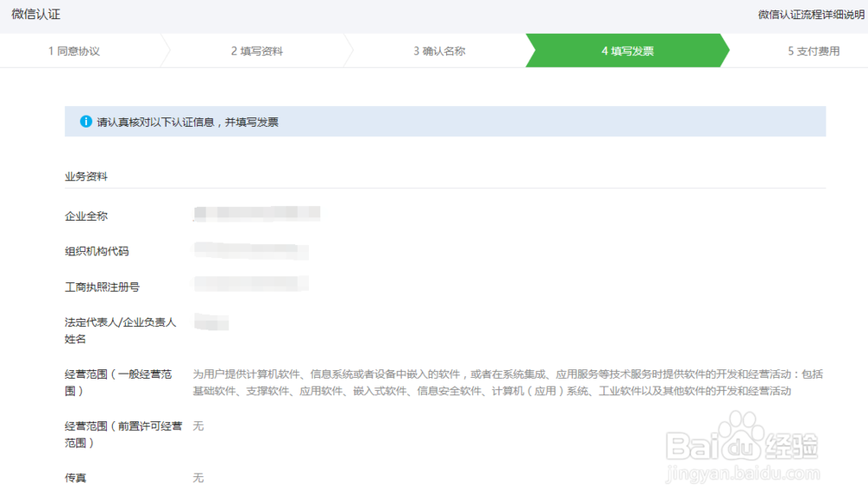Click the 无 value beside 传真
This screenshot has width=868, height=503.
point(198,478)
